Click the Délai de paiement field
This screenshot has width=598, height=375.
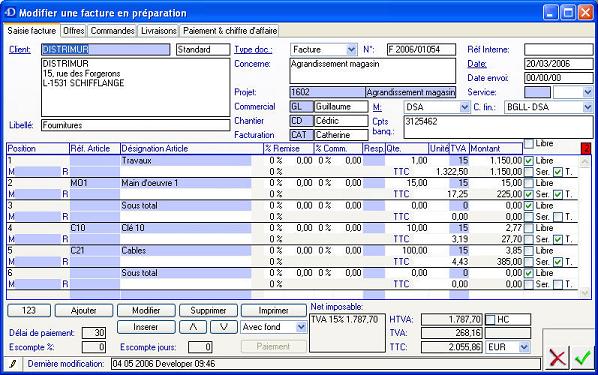pyautogui.click(x=94, y=333)
